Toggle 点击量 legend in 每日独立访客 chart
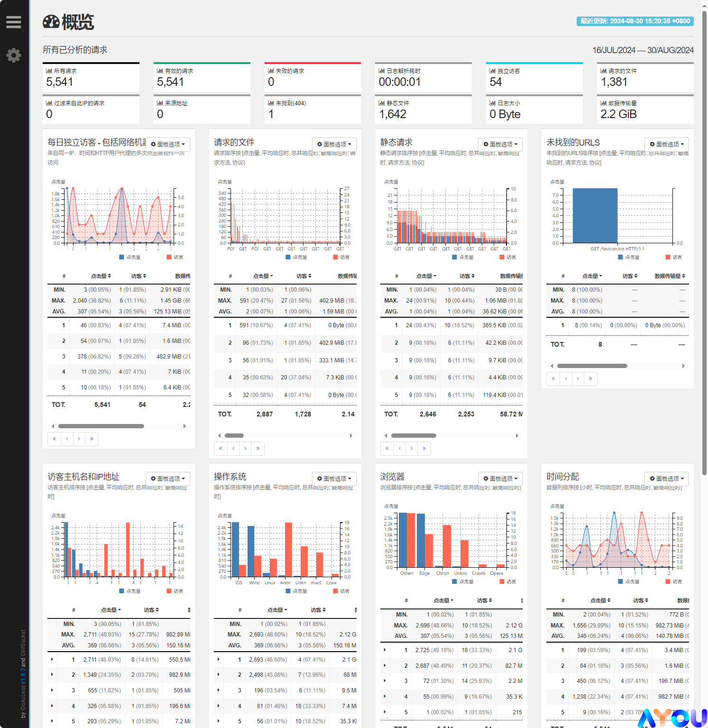 pos(130,257)
